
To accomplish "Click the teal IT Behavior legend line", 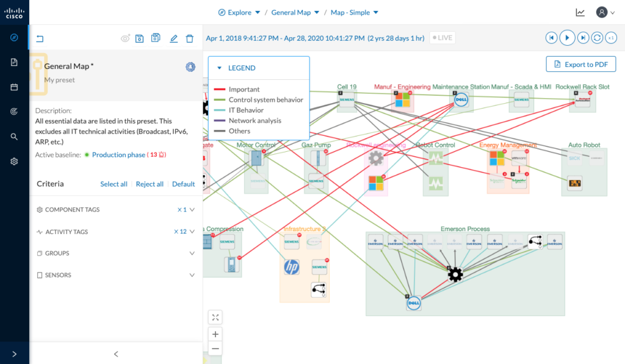I will [220, 110].
